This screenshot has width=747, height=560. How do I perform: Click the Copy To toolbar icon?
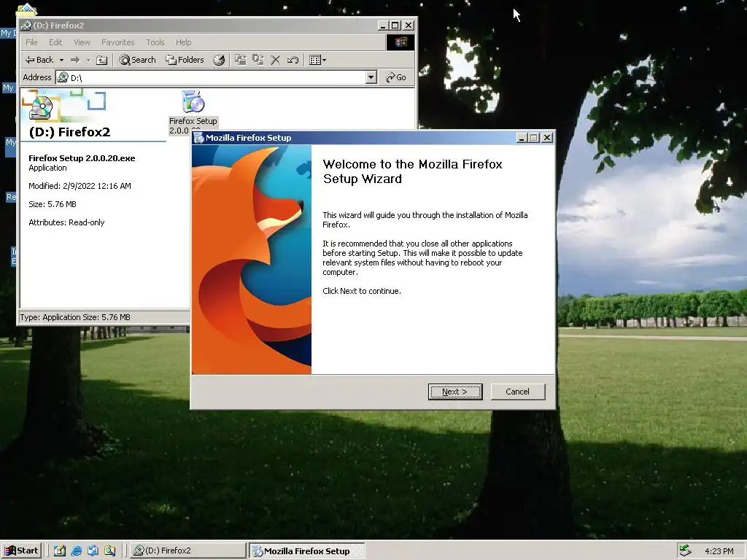click(x=258, y=60)
